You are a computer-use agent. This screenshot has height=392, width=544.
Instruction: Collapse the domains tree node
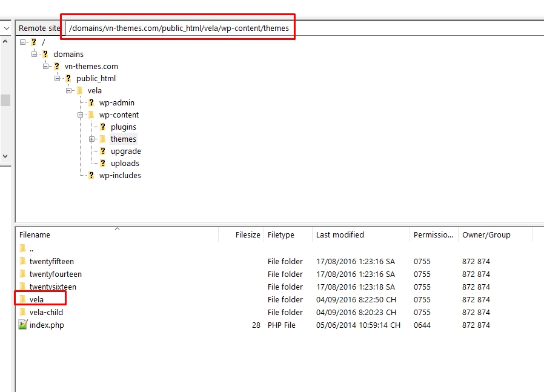[x=35, y=54]
